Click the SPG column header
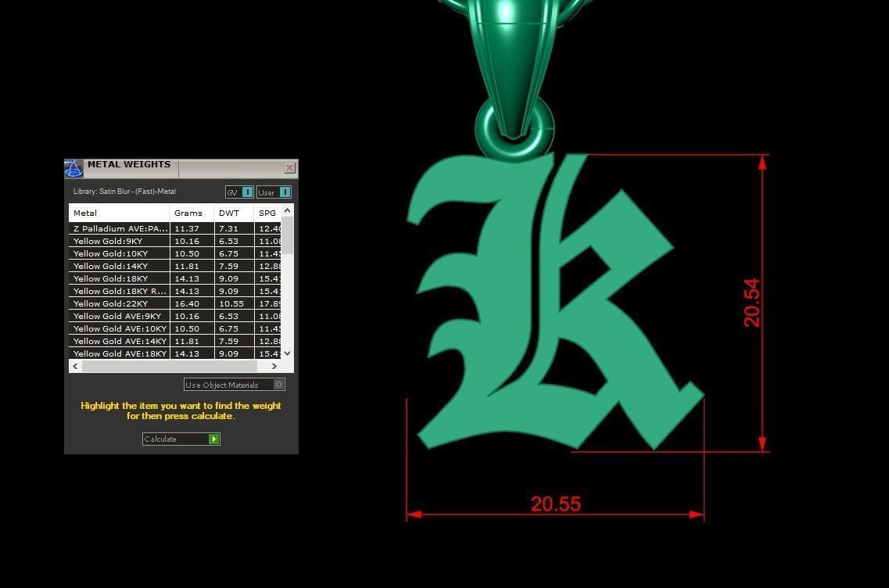The height and width of the screenshot is (588, 889). coord(267,213)
